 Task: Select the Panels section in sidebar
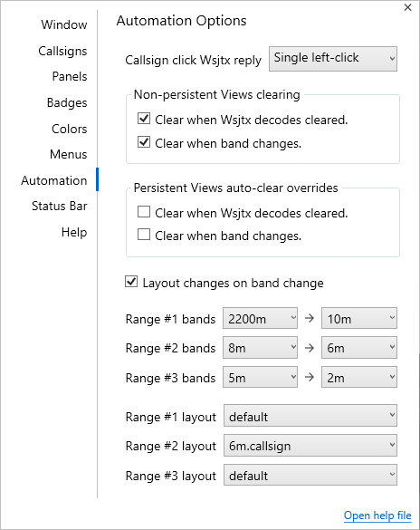pyautogui.click(x=70, y=76)
